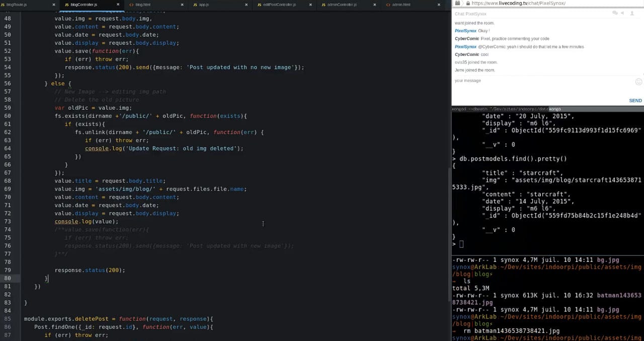
Task: Click the HTML icon on the blog.html tab
Action: (x=132, y=4)
